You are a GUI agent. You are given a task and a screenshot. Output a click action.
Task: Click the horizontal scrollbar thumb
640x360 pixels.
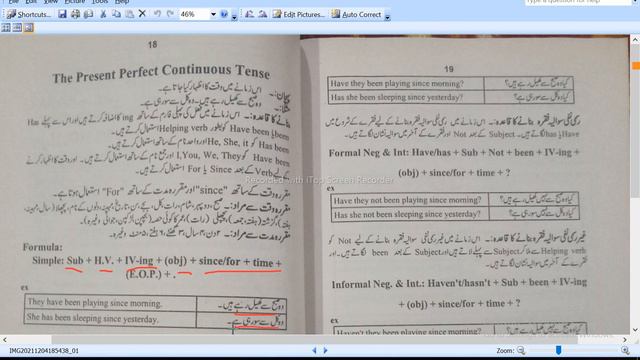[x=314, y=340]
